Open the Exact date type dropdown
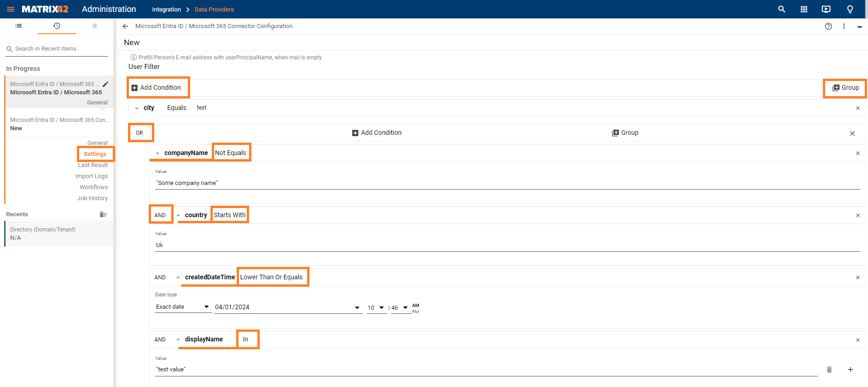 [x=183, y=307]
